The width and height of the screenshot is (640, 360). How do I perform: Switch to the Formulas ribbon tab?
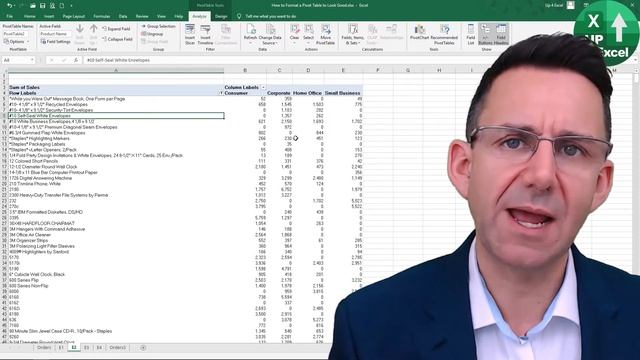tap(102, 16)
